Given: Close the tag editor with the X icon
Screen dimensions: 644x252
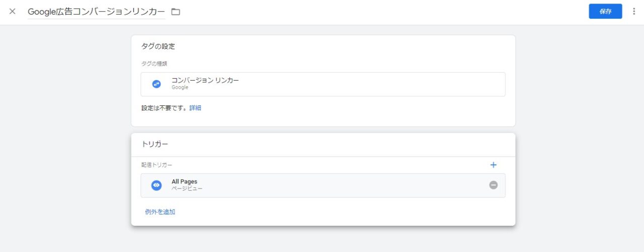Looking at the screenshot, I should point(13,12).
